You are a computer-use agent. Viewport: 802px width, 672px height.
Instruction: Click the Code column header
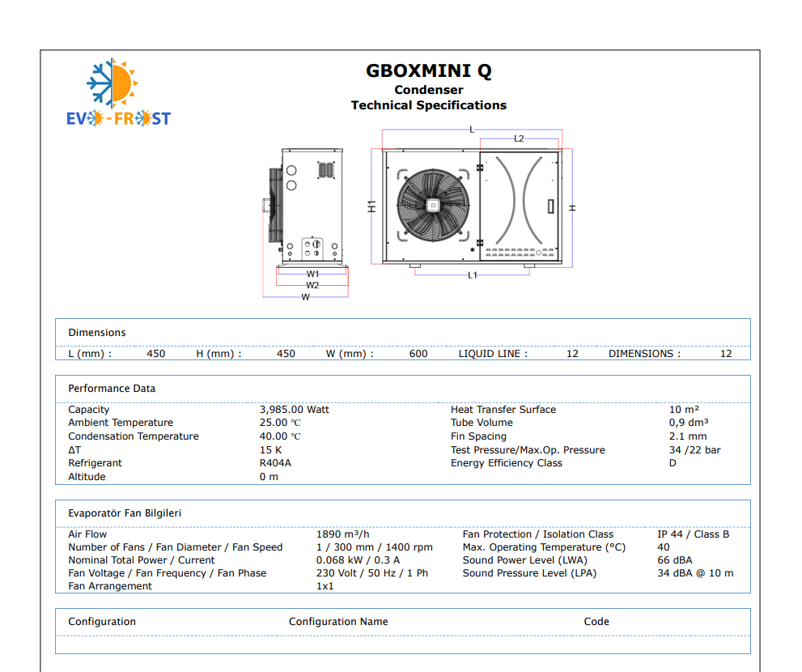coord(596,622)
